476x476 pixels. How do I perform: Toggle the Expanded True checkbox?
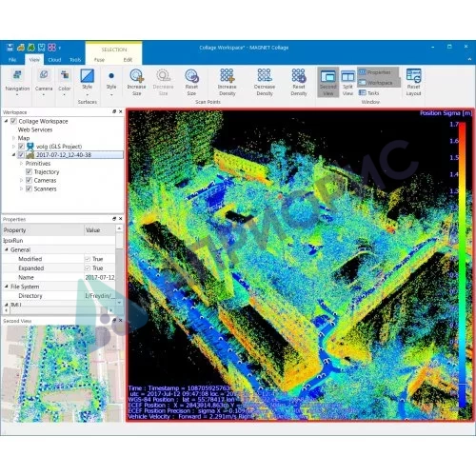pos(88,268)
